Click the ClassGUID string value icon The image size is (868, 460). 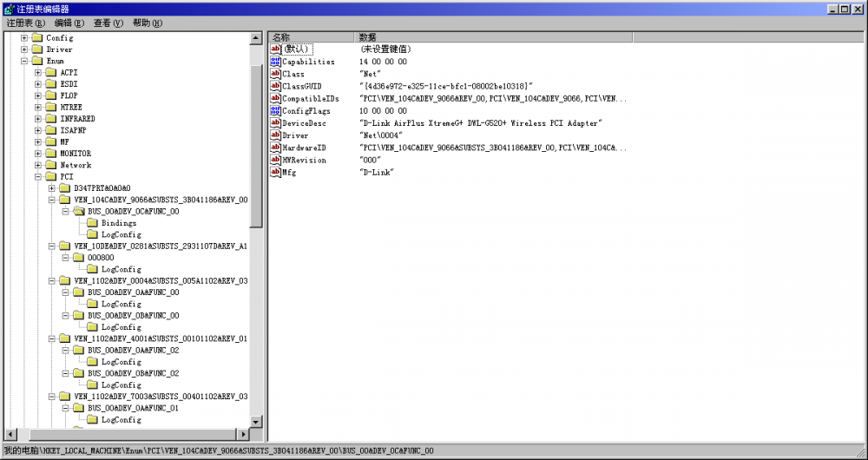point(276,87)
